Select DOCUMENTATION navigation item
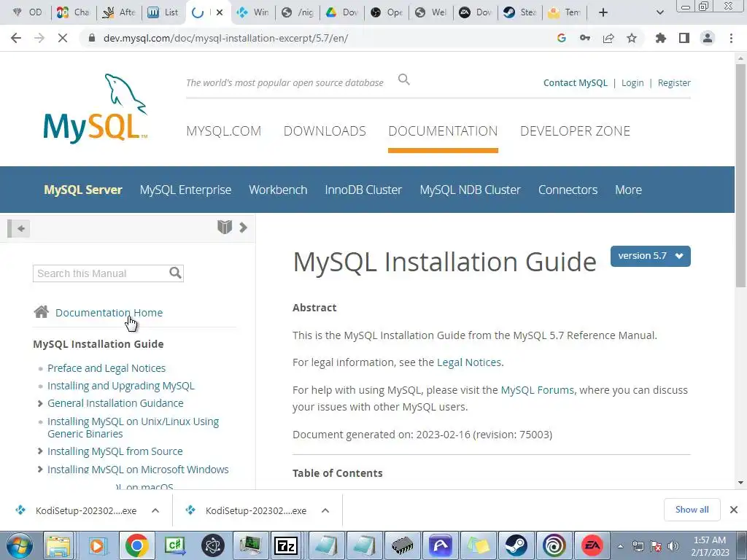The height and width of the screenshot is (560, 747). pos(443,131)
